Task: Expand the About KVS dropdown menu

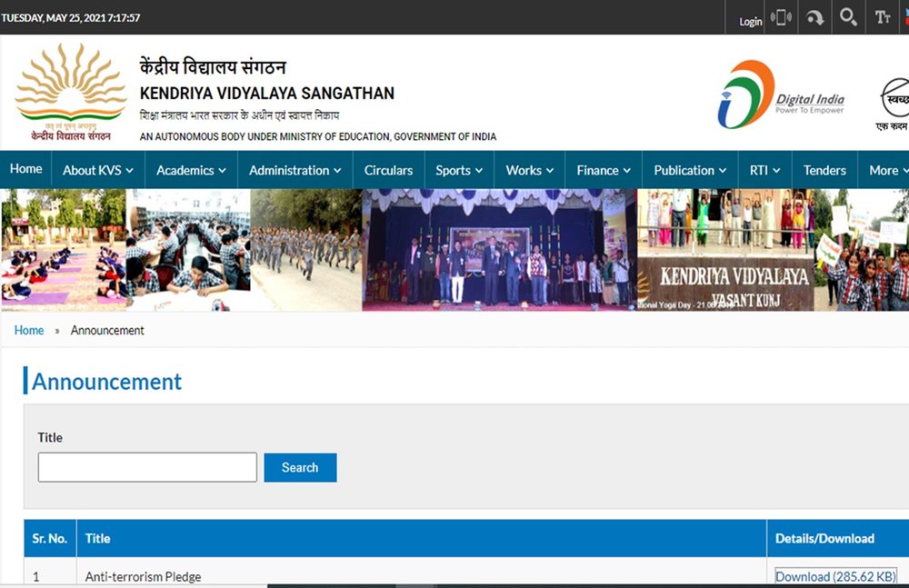Action: (x=97, y=170)
